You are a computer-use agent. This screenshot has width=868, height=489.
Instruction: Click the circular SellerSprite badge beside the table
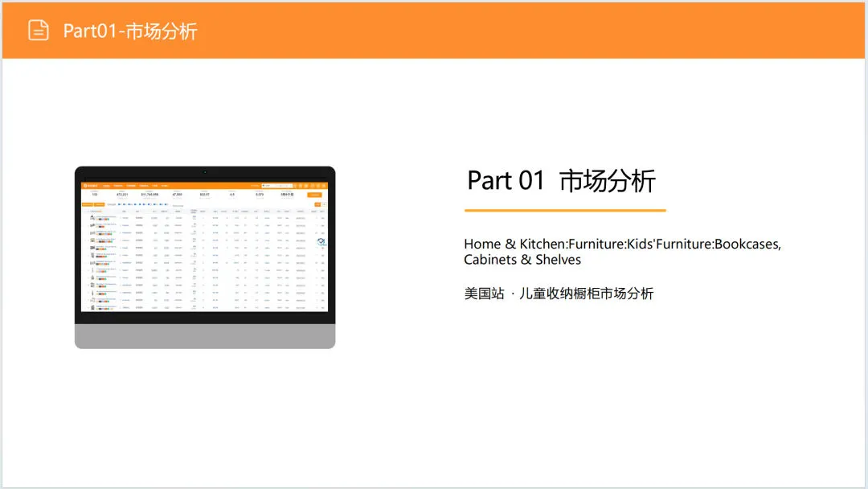click(x=321, y=242)
